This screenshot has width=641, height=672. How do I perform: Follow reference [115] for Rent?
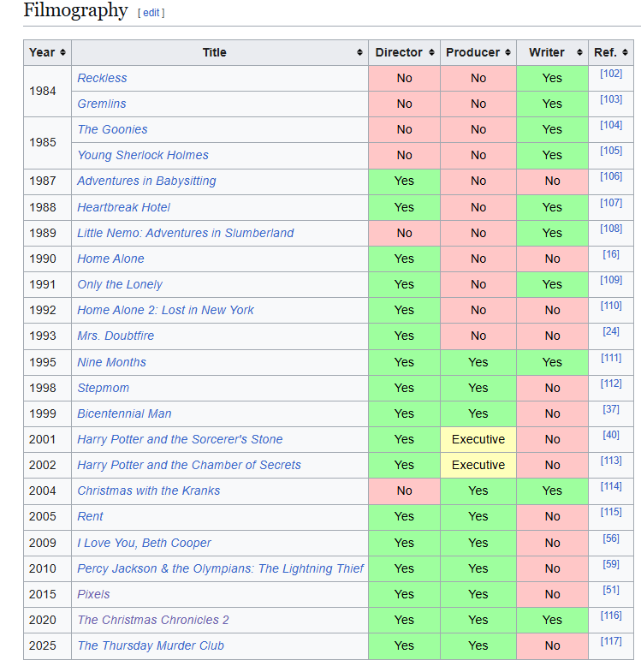point(611,512)
